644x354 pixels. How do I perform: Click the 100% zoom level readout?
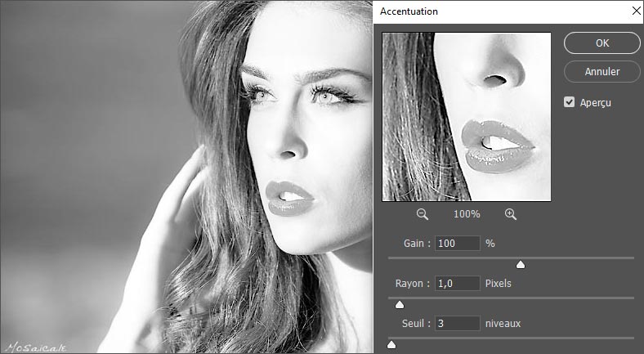point(467,214)
